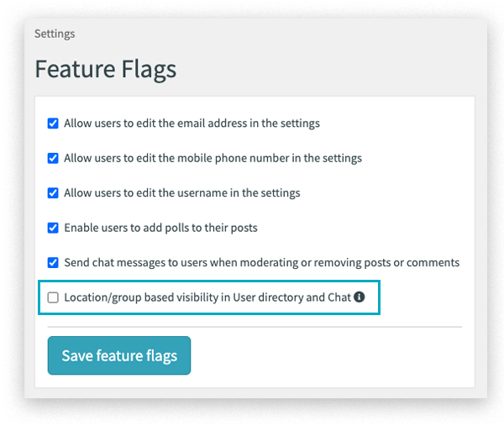Click empty panel space right of Save button

336,355
